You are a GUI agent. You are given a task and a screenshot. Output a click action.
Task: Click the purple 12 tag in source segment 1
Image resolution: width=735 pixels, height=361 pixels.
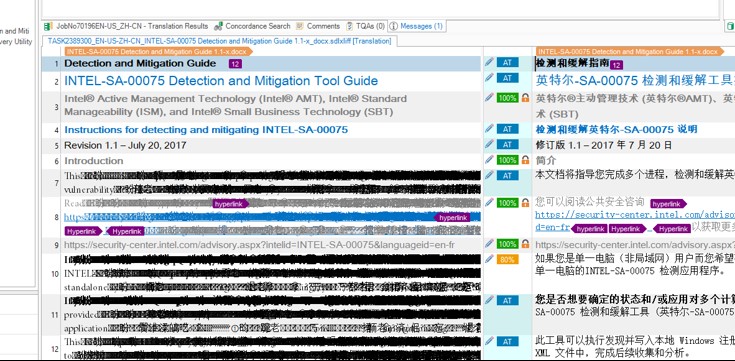tap(235, 64)
